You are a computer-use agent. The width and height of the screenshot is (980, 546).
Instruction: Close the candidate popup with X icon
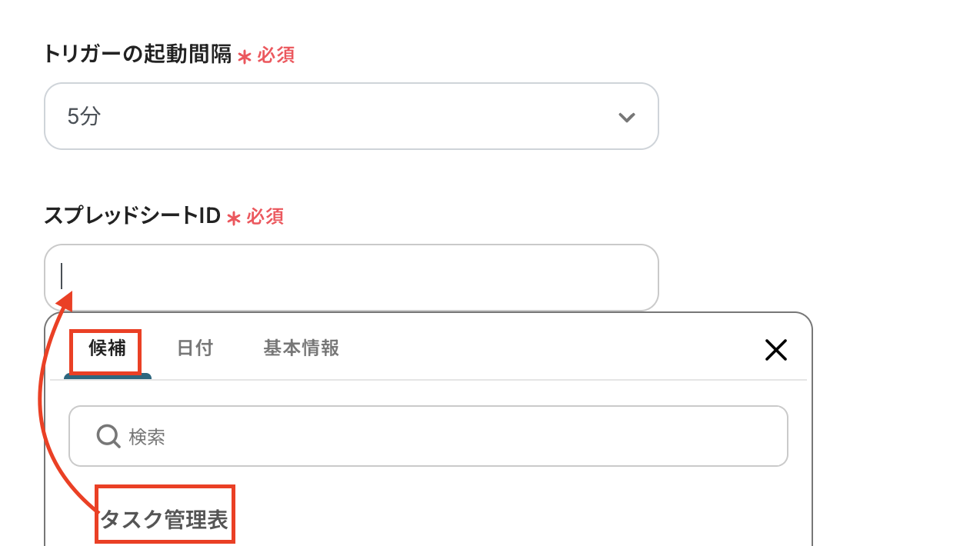(775, 350)
